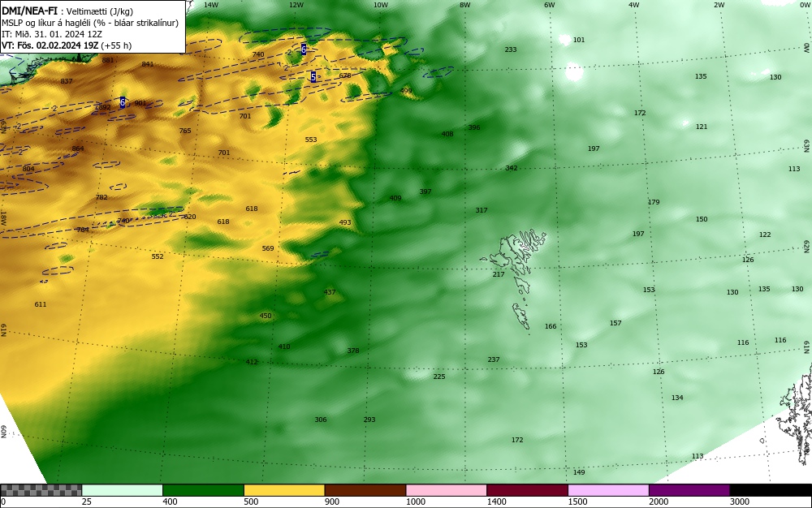Click the checkered 0–25 legend swatch
This screenshot has width=812, height=508.
pyautogui.click(x=41, y=490)
